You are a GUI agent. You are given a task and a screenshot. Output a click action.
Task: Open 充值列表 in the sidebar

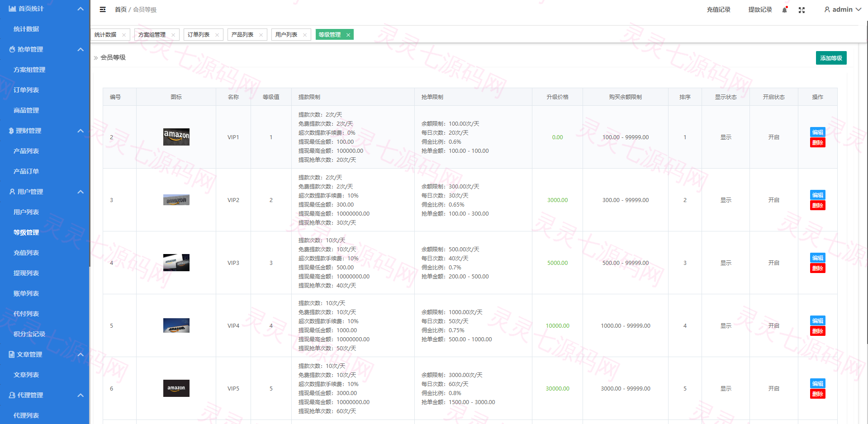[26, 253]
